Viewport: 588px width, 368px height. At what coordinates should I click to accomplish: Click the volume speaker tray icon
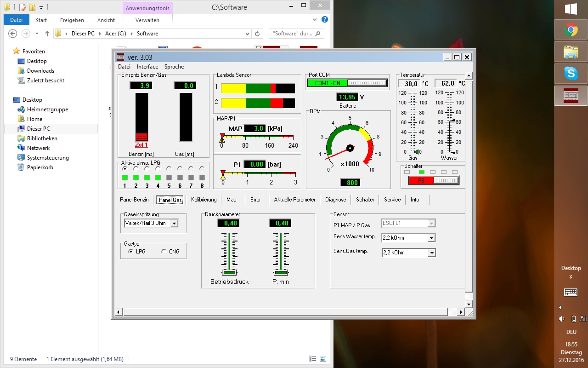[561, 318]
